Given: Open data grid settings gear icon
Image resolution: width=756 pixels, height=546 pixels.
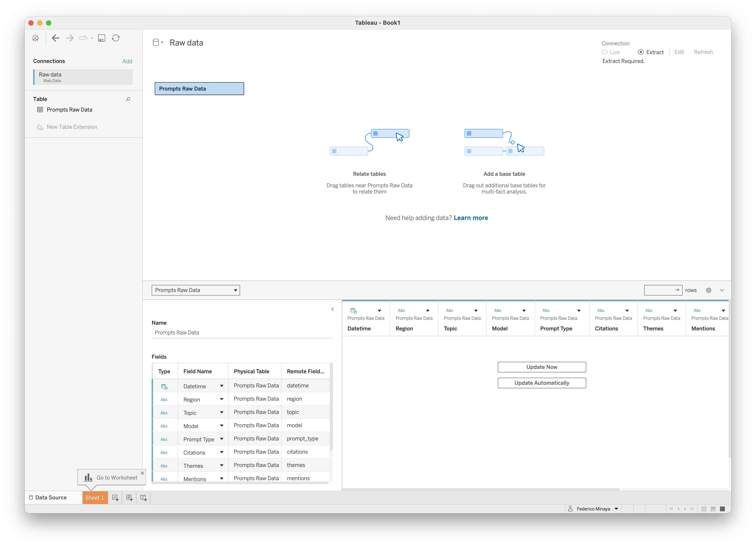Looking at the screenshot, I should 708,290.
